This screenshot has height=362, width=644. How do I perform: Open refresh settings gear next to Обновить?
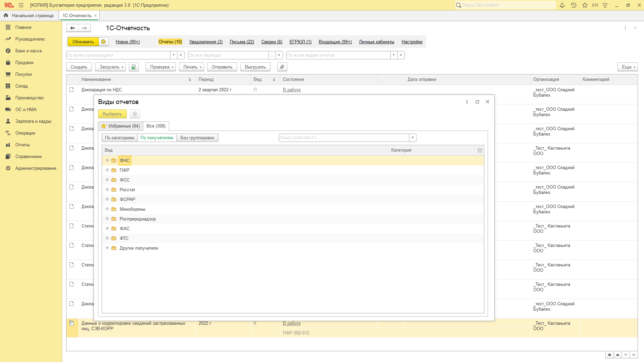[x=103, y=42]
